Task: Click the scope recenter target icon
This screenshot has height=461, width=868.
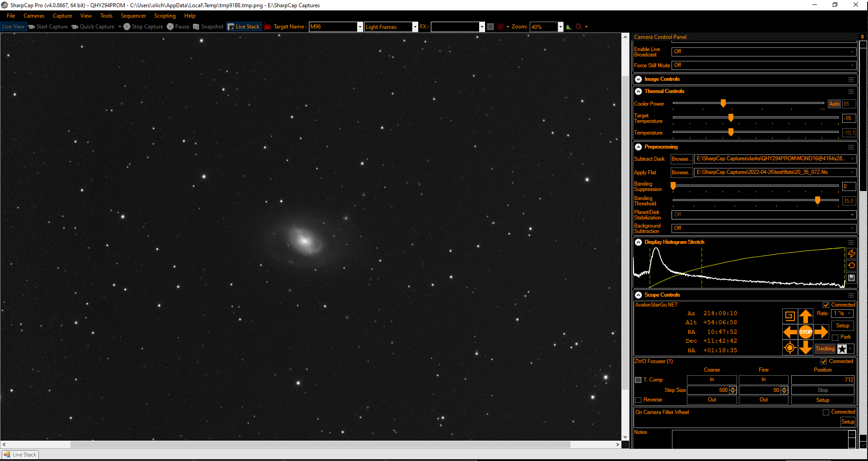Action: (x=790, y=348)
